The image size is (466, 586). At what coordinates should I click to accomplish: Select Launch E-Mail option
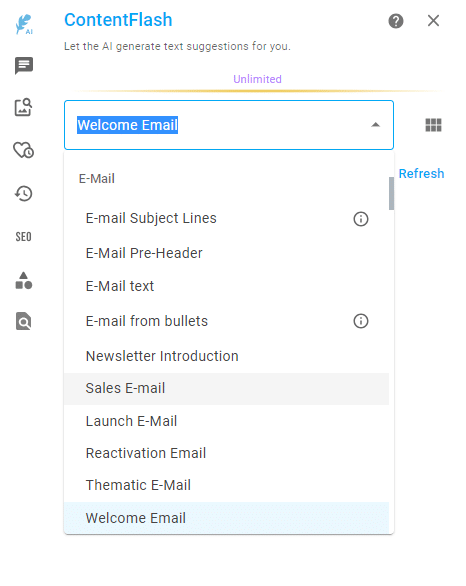pos(226,421)
